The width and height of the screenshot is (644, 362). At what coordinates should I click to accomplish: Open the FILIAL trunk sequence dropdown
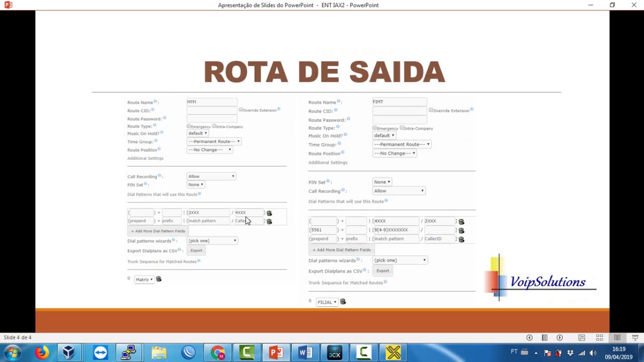point(327,302)
